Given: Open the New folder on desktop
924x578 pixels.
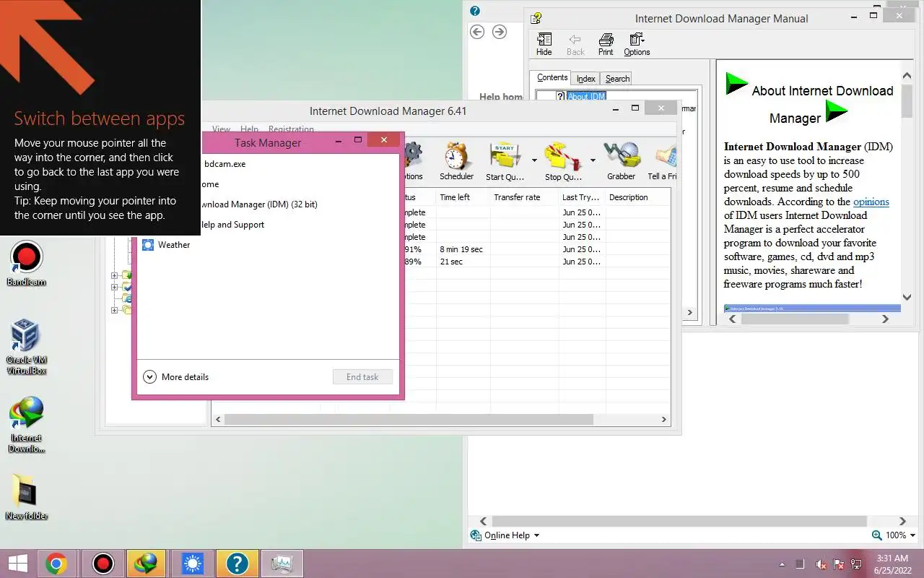Looking at the screenshot, I should (27, 497).
